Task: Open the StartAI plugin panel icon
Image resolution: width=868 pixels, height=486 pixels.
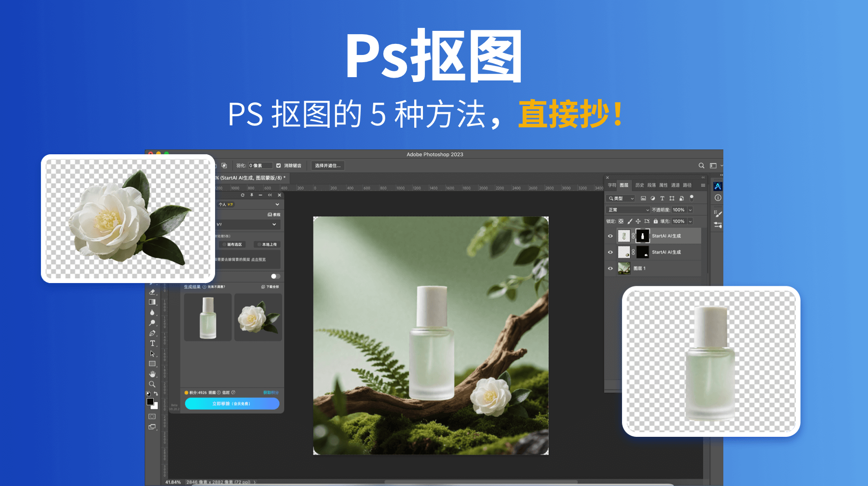Action: [x=718, y=187]
